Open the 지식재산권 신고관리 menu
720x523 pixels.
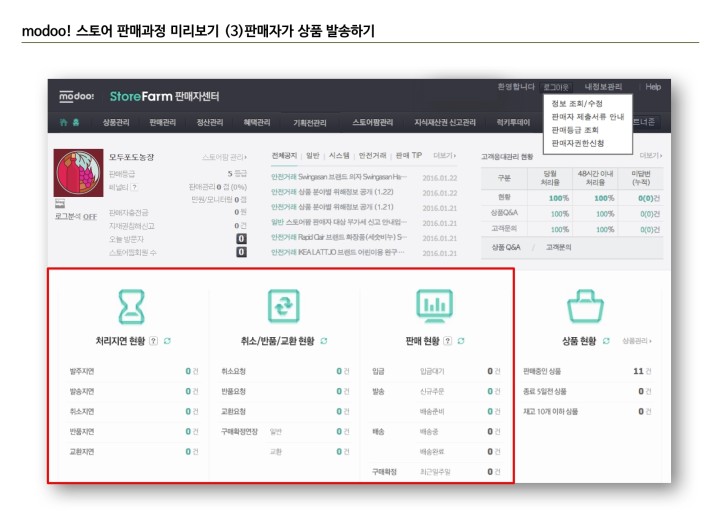click(445, 122)
